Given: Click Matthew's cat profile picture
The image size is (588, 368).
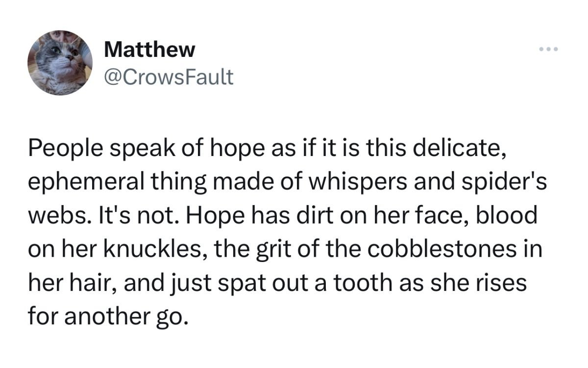Looking at the screenshot, I should coord(60,62).
